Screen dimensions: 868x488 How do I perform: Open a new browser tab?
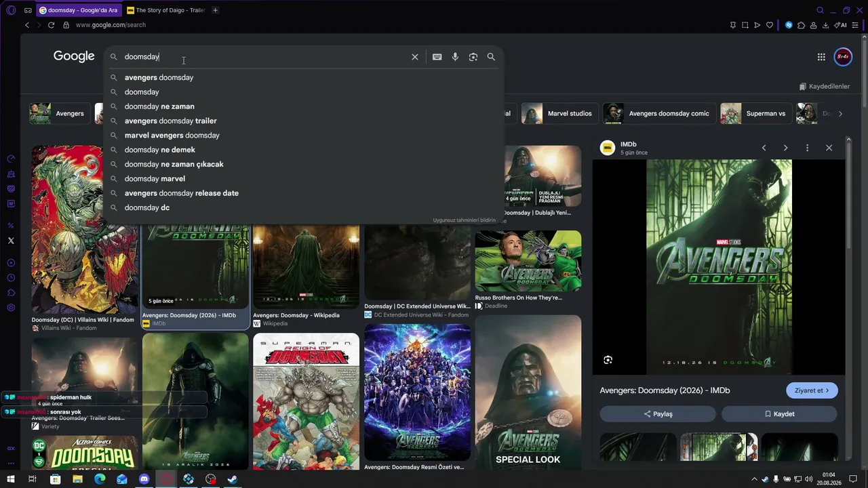[215, 10]
